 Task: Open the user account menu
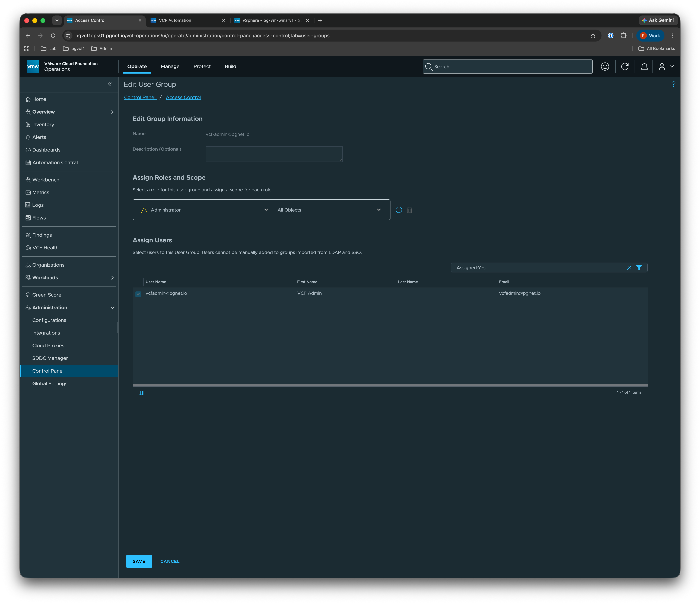pos(666,67)
